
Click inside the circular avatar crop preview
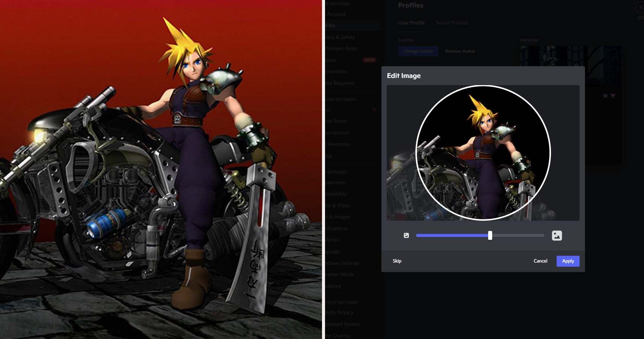click(483, 153)
